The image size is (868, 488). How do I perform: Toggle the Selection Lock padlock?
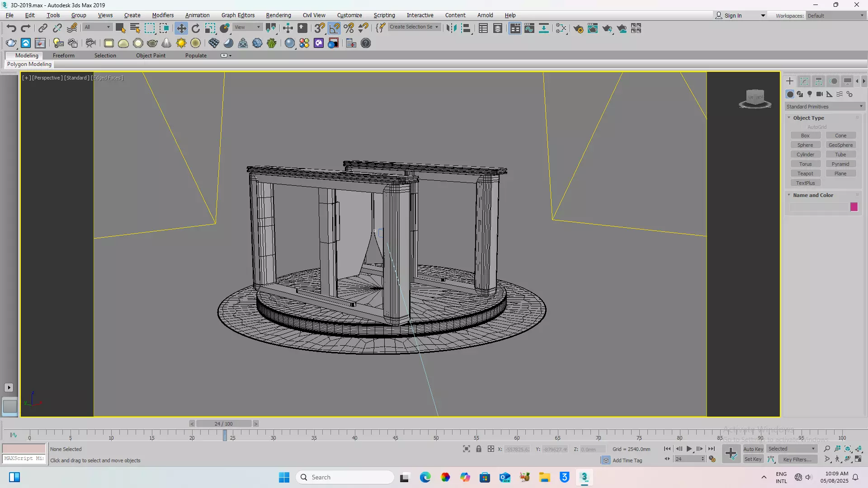pyautogui.click(x=478, y=449)
